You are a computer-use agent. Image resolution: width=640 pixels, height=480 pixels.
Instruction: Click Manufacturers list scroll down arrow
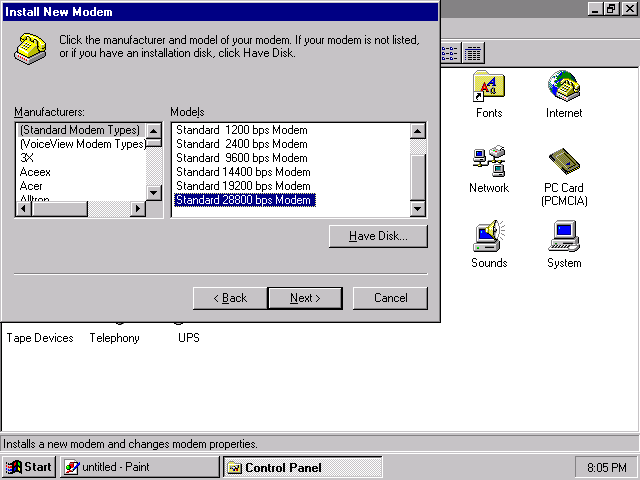[x=154, y=193]
